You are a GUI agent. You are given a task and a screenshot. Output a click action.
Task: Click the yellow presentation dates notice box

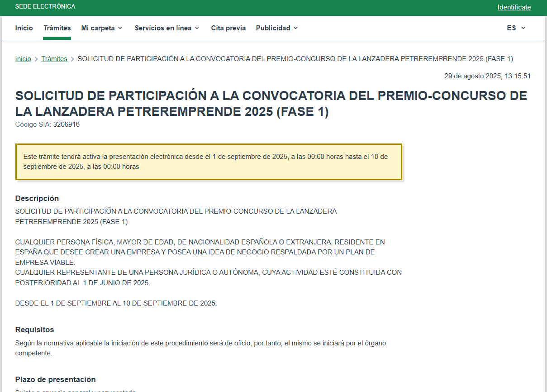tap(209, 162)
